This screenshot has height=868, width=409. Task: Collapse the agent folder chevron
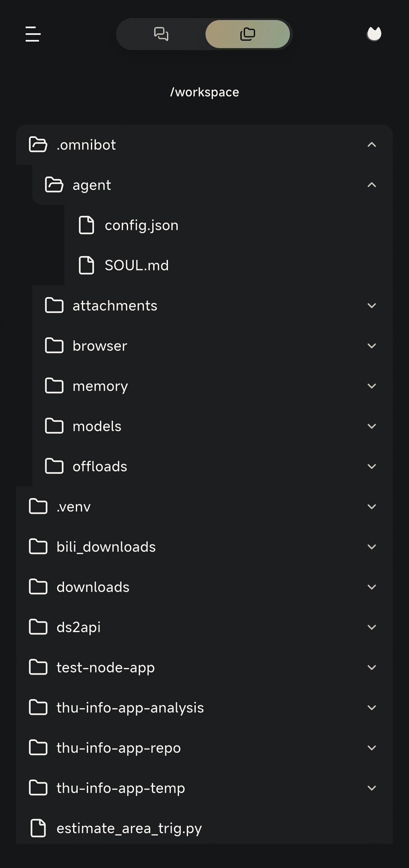371,185
